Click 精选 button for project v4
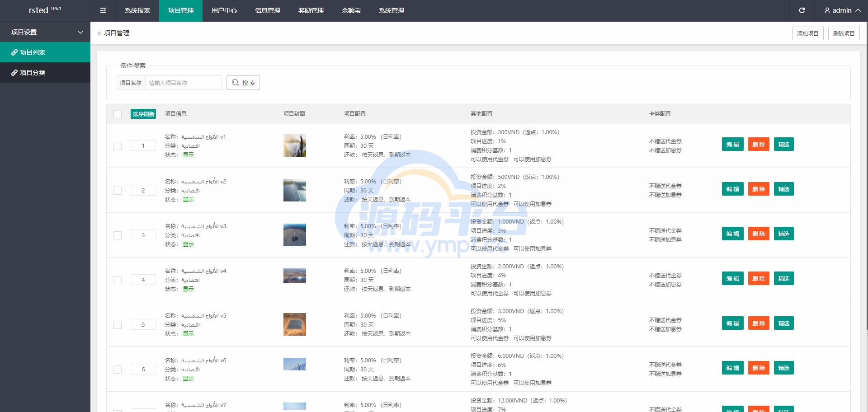The image size is (868, 412). pos(784,278)
